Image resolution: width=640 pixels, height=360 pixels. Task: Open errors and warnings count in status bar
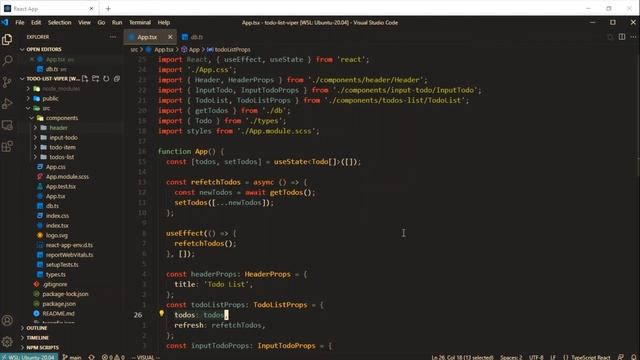[113, 357]
